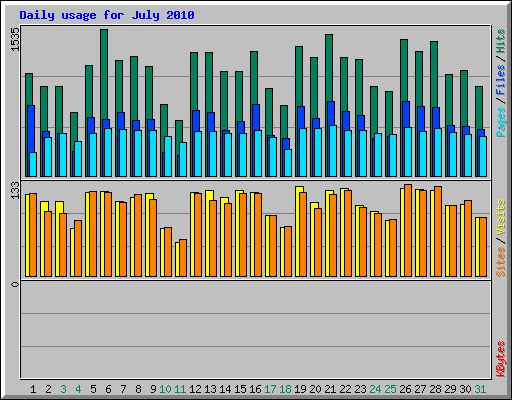This screenshot has height=400, width=512.
Task: Click the dark blue Files bar for day 16
Action: tap(256, 117)
